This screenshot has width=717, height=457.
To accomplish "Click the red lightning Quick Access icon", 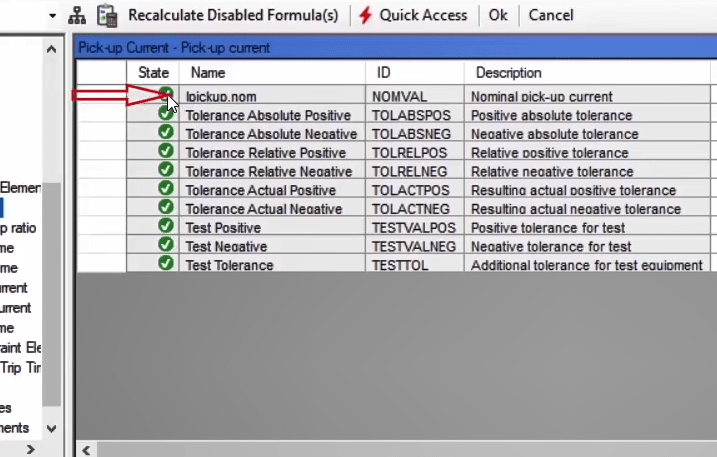I will [365, 15].
